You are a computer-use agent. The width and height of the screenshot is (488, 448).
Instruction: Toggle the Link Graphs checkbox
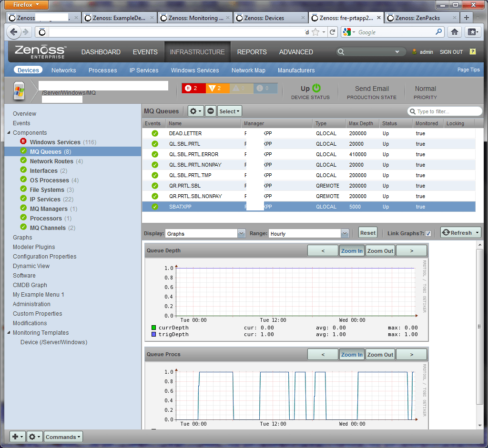[428, 233]
